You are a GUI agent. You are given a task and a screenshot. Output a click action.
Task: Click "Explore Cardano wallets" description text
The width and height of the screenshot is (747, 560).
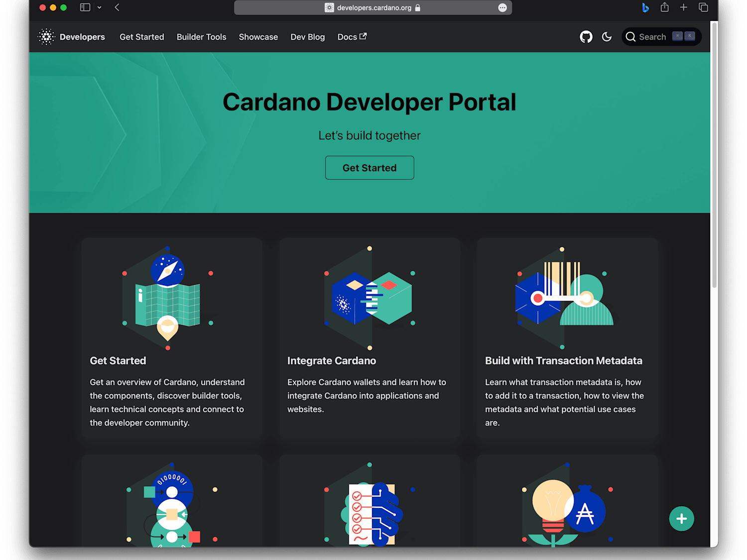(x=367, y=396)
